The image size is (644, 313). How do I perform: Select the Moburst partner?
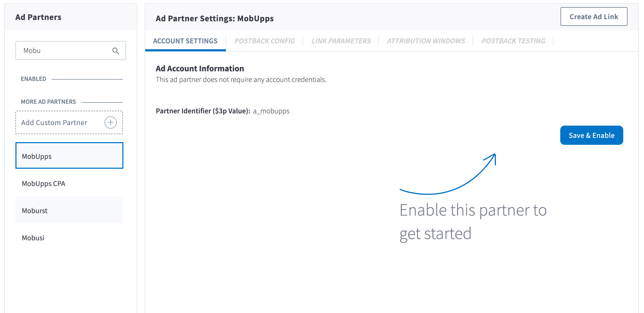click(x=69, y=210)
